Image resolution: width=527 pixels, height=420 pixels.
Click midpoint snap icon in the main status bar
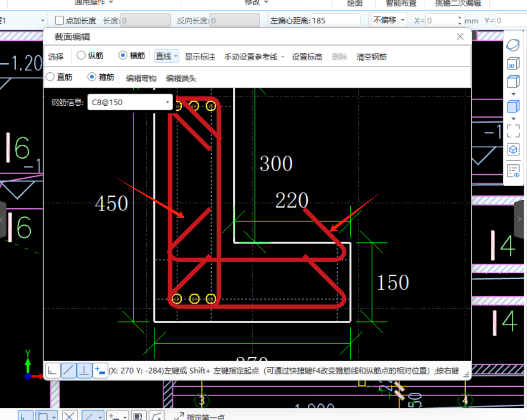click(90, 416)
